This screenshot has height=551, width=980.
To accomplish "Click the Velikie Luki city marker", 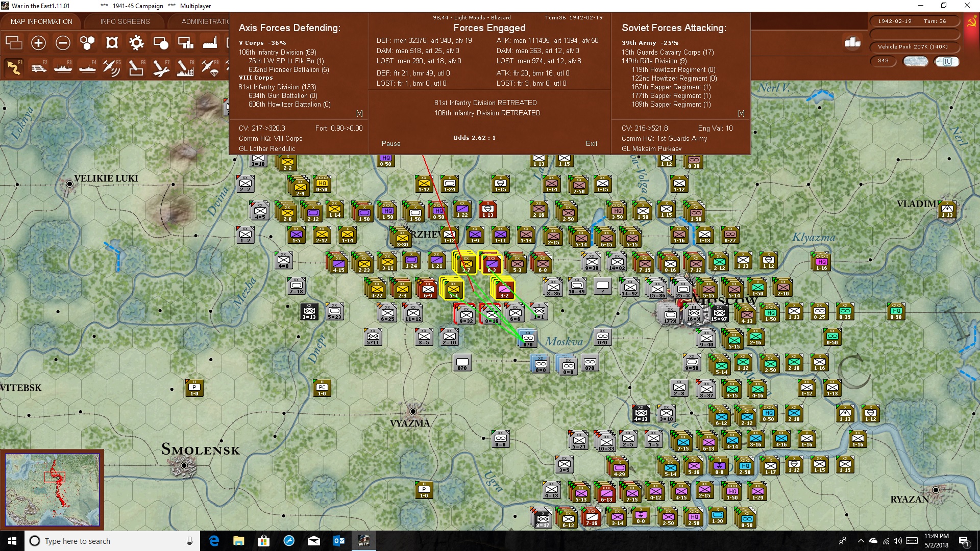I will (x=69, y=184).
